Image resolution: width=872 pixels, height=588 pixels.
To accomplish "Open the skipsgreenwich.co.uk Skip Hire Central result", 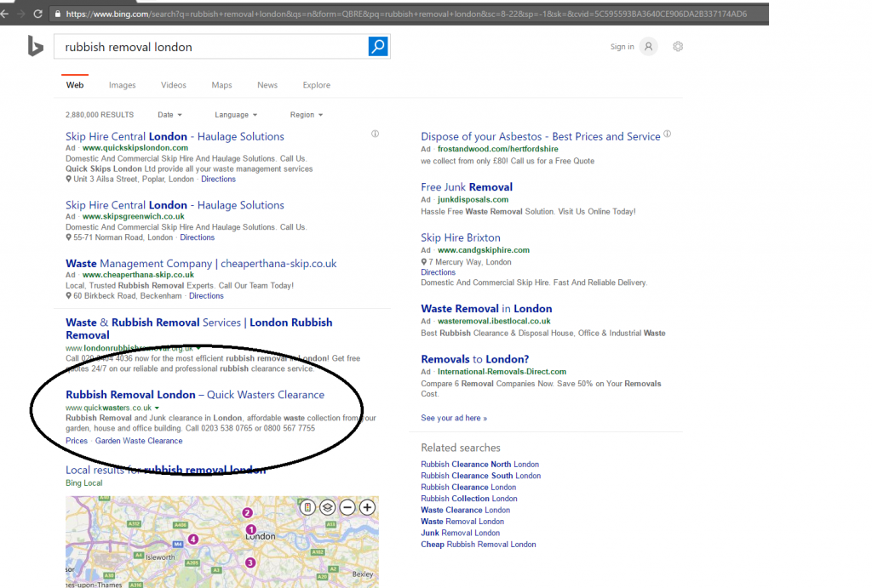I will click(175, 205).
